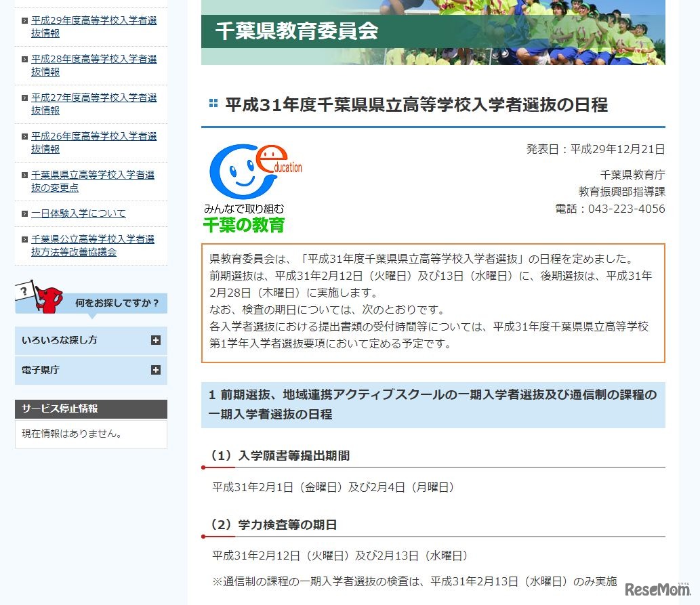Click 現在情報はありません。 text
Viewport: 700px width, 605px height.
[x=72, y=434]
